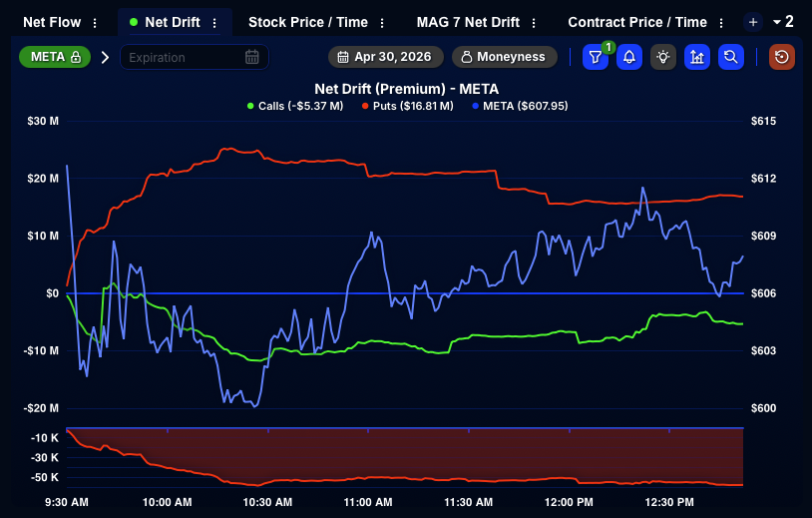
Task: Toggle the lightbulb insights icon
Action: click(663, 57)
